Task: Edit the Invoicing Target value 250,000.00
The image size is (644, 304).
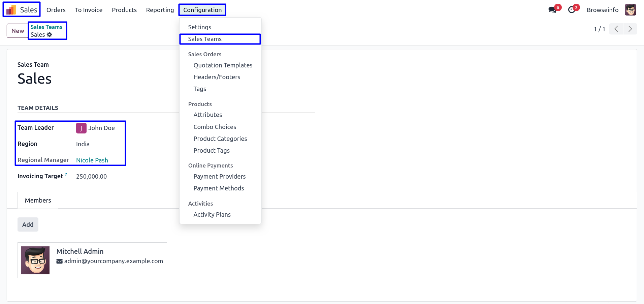Action: [x=91, y=177]
